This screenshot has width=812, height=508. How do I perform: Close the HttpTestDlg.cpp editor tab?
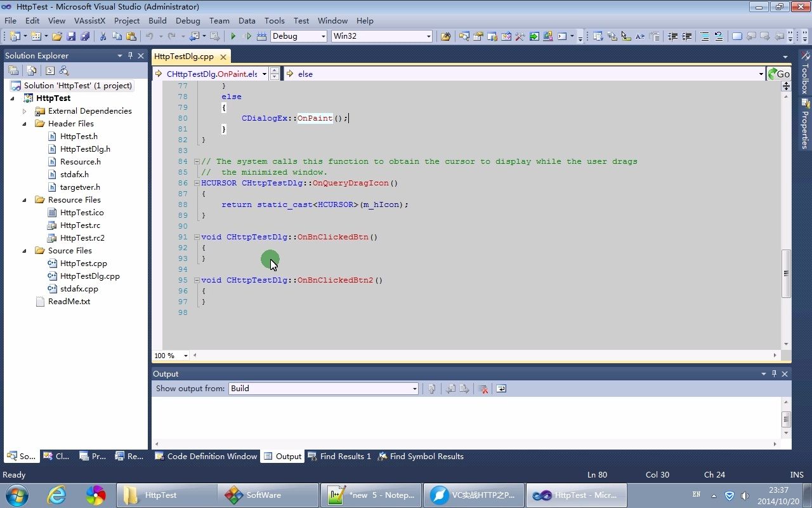[x=223, y=57]
